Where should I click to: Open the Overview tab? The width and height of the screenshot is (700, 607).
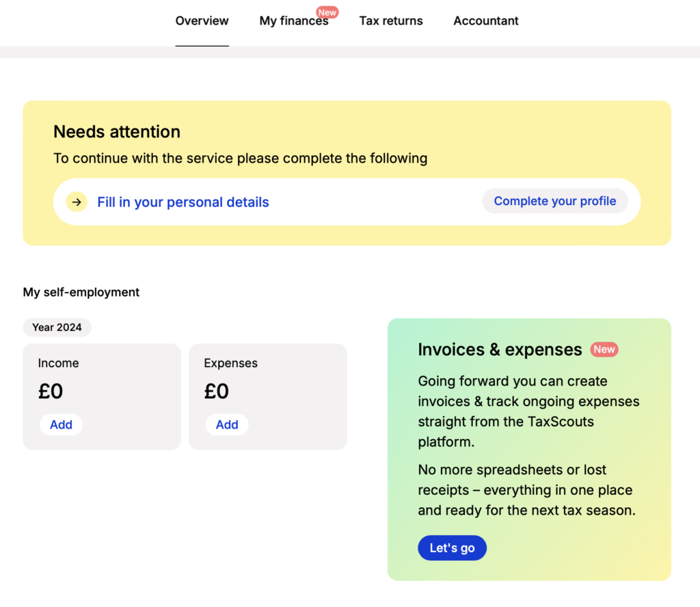click(202, 21)
